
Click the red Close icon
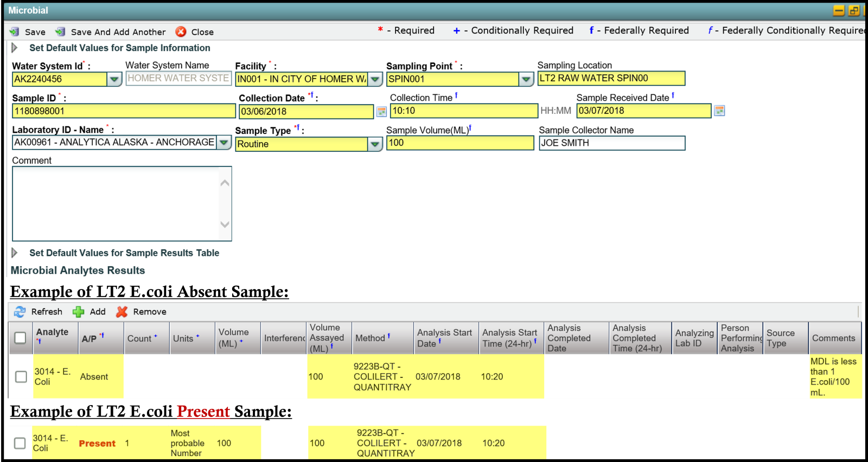tap(181, 32)
